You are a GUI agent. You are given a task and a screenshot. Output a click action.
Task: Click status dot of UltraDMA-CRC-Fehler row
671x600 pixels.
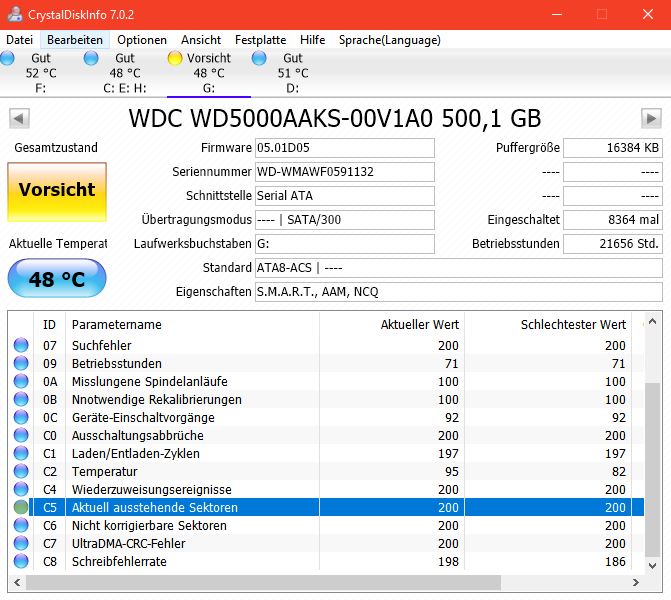pos(21,543)
